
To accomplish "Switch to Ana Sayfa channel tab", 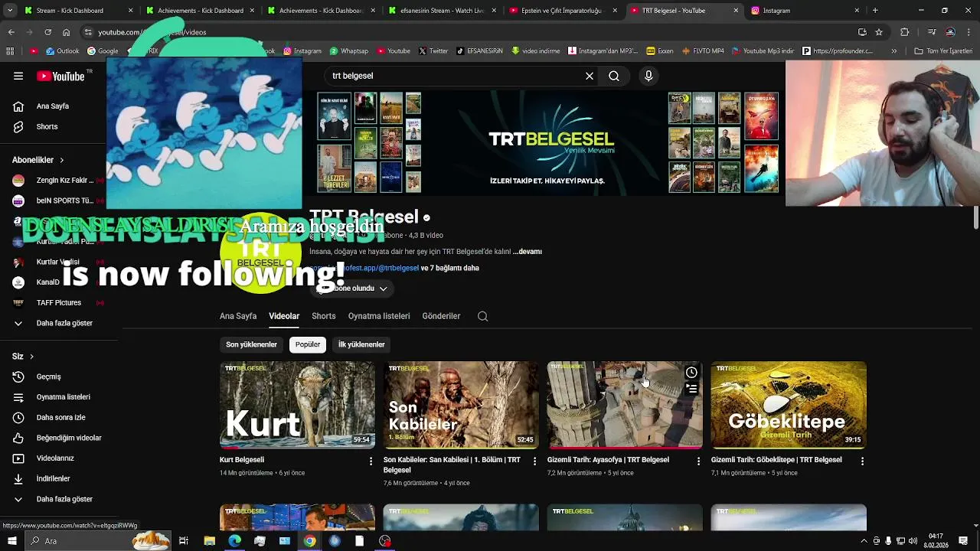I will 238,316.
